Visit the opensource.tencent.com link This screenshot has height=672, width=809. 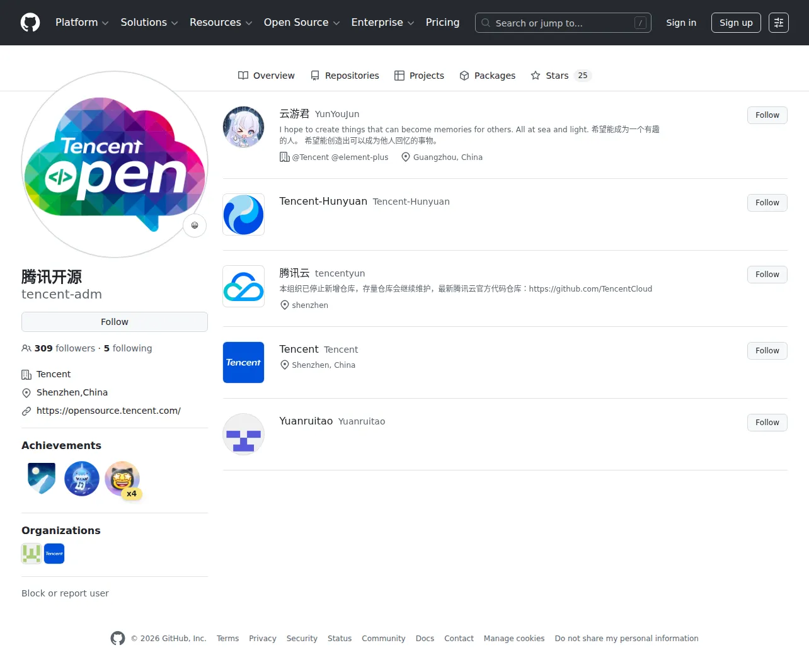(x=108, y=411)
